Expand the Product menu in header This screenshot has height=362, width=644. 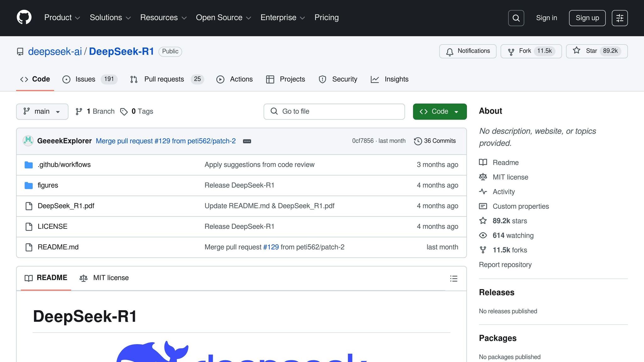pyautogui.click(x=62, y=18)
